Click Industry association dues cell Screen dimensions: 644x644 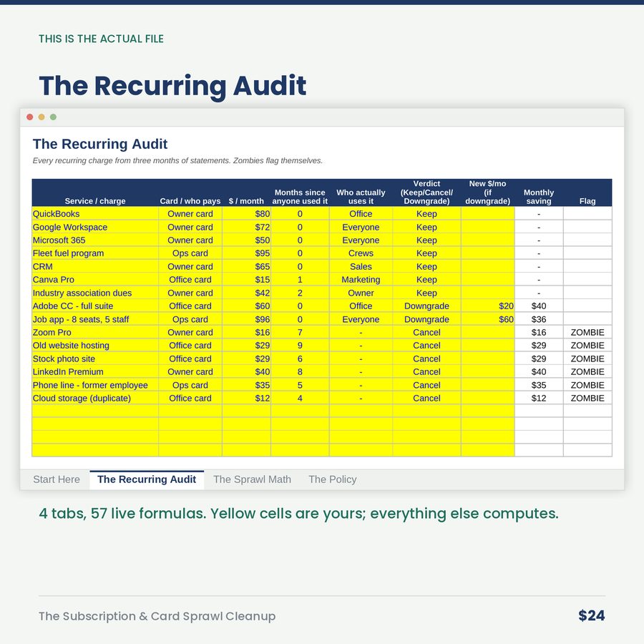tap(95, 293)
